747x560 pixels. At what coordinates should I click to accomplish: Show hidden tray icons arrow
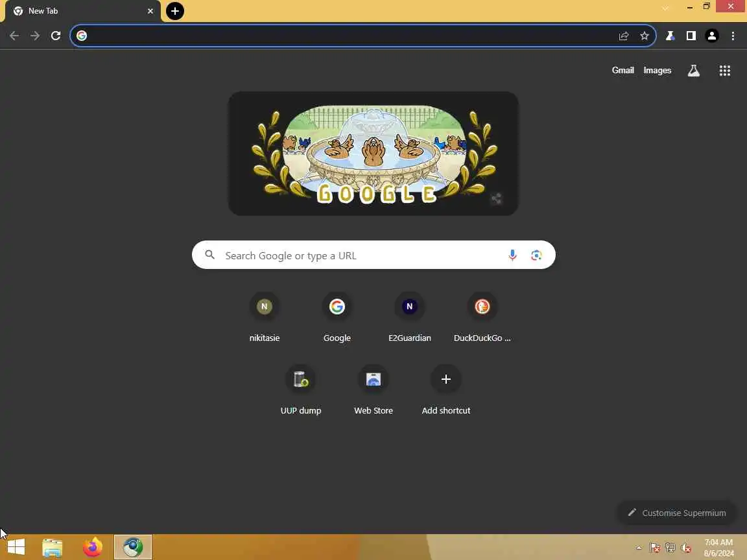(639, 548)
